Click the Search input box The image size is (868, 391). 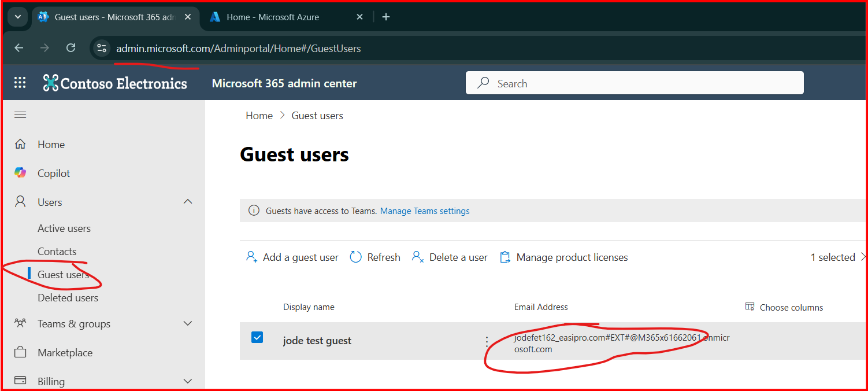pos(635,83)
